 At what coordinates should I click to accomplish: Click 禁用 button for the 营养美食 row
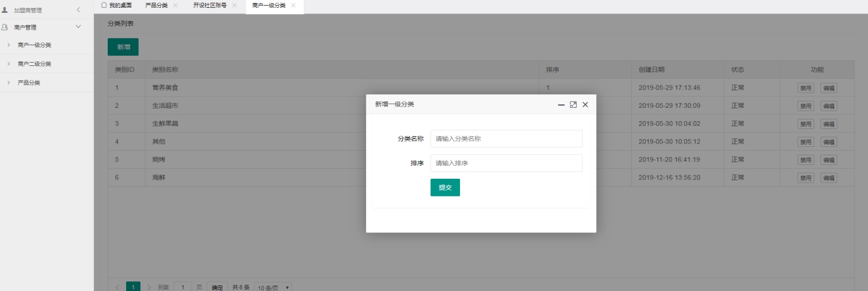tap(805, 88)
